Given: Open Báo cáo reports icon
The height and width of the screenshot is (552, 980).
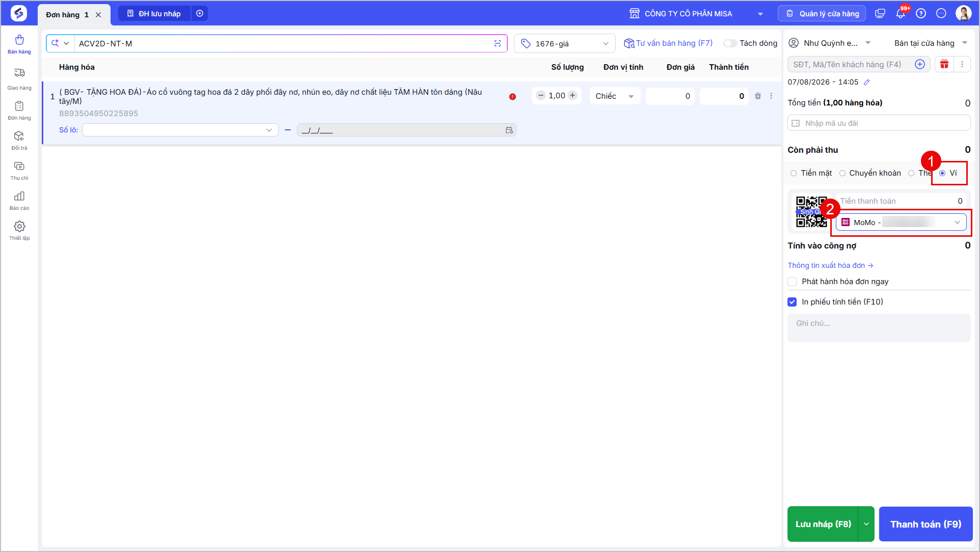Looking at the screenshot, I should tap(19, 200).
